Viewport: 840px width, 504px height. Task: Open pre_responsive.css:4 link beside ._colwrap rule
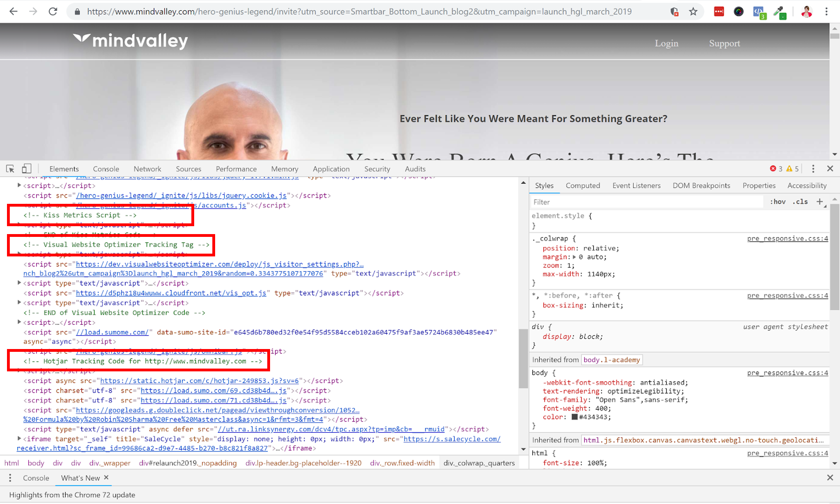pyautogui.click(x=787, y=238)
